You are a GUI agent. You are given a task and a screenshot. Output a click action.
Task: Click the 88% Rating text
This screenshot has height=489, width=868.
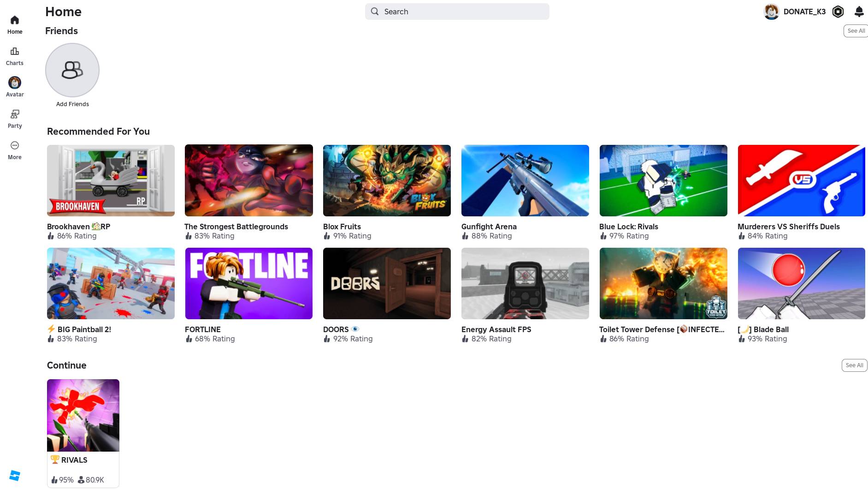[x=491, y=236]
